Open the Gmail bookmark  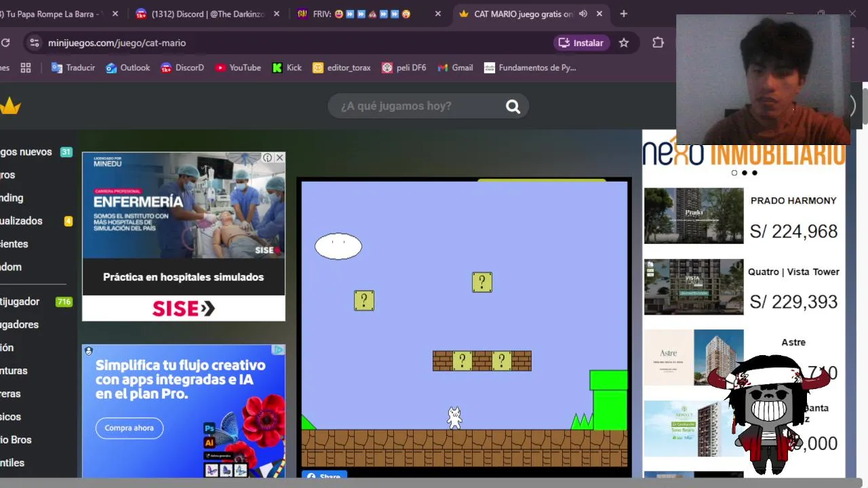coord(455,68)
